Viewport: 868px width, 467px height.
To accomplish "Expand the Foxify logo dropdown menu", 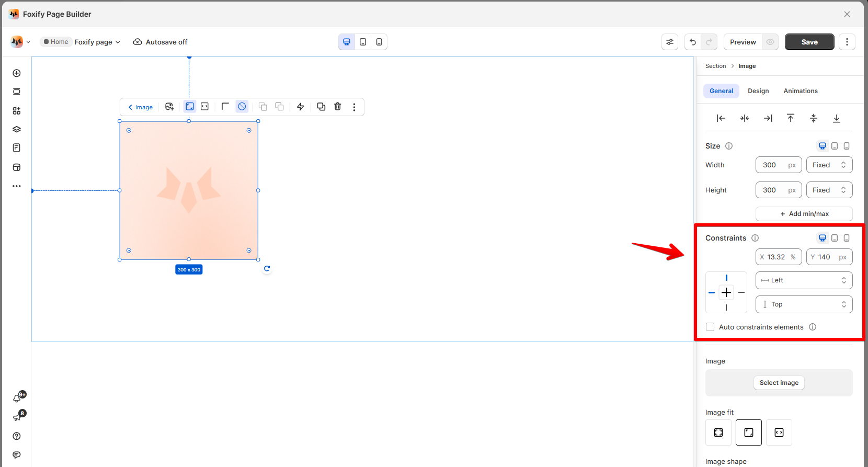I will point(20,42).
